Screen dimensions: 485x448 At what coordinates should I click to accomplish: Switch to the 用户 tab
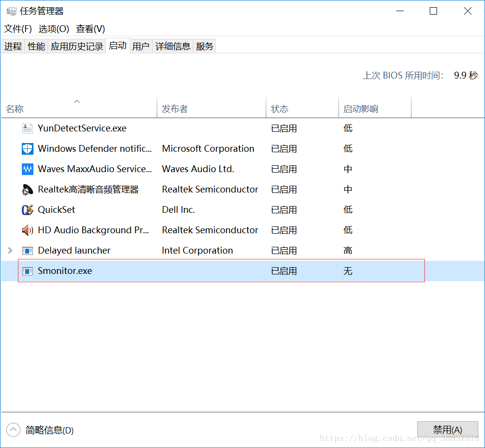click(x=141, y=47)
